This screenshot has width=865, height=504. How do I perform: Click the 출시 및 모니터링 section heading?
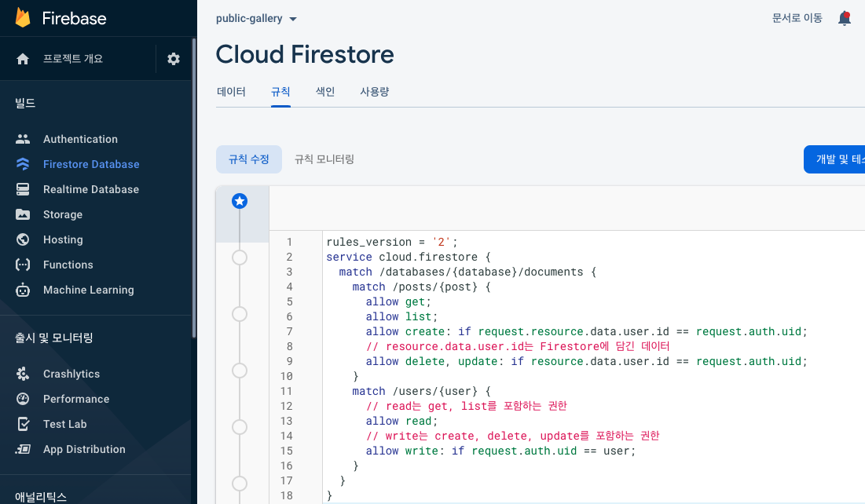(x=54, y=338)
